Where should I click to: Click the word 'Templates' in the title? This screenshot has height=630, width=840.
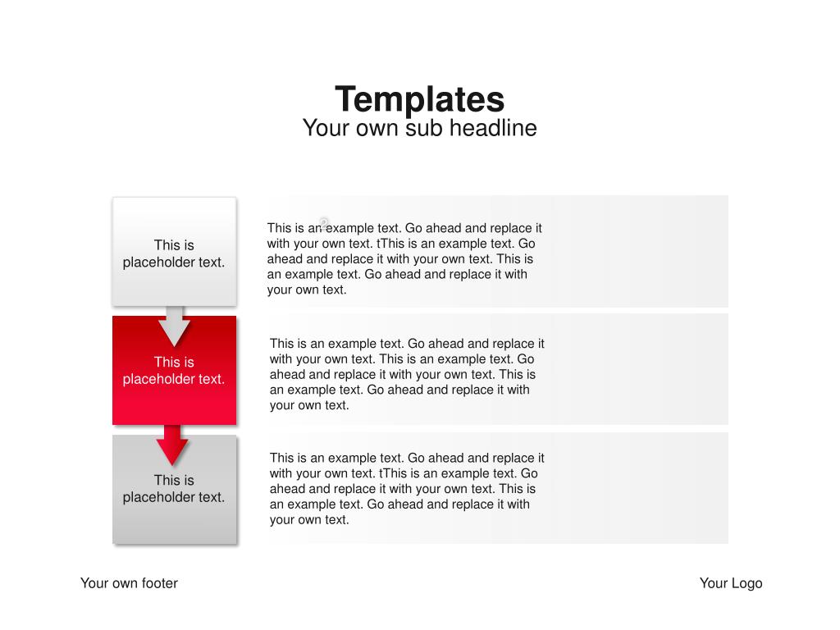point(419,99)
